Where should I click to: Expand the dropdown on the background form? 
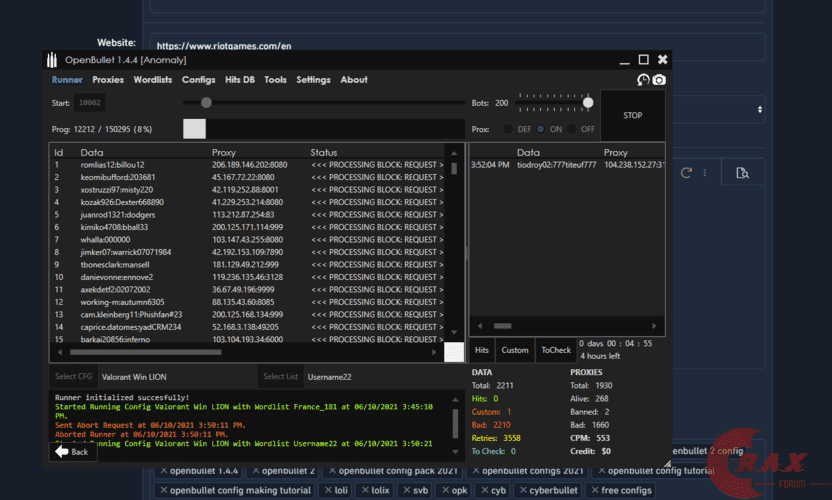(x=760, y=110)
